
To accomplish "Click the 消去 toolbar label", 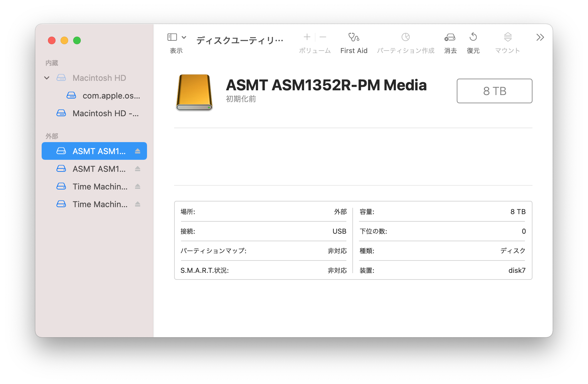I will tap(450, 51).
